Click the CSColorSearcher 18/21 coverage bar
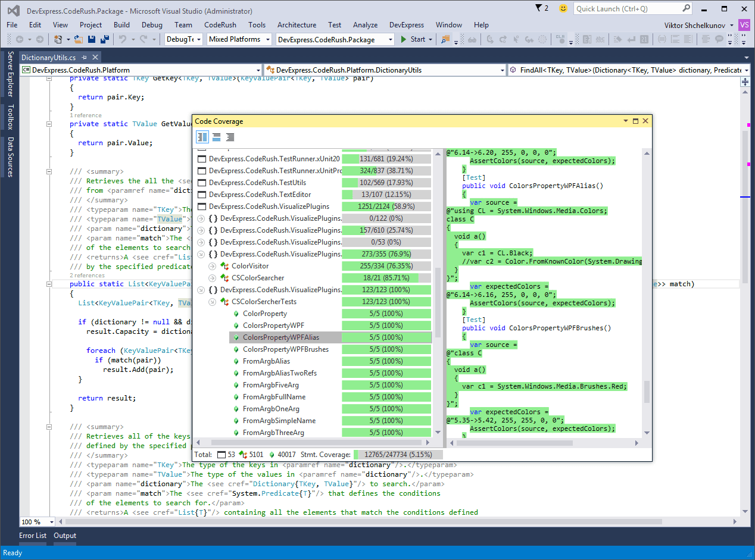Viewport: 755px width, 560px height. 386,278
